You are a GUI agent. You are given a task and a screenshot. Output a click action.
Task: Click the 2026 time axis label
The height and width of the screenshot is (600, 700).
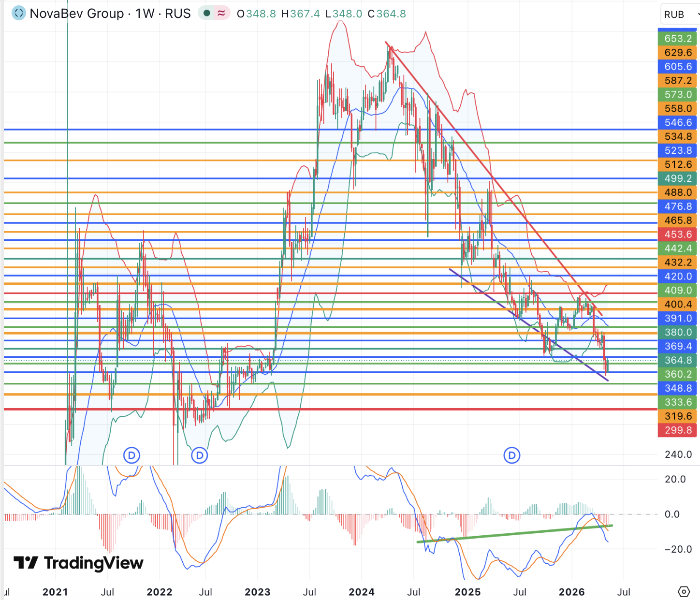572,592
